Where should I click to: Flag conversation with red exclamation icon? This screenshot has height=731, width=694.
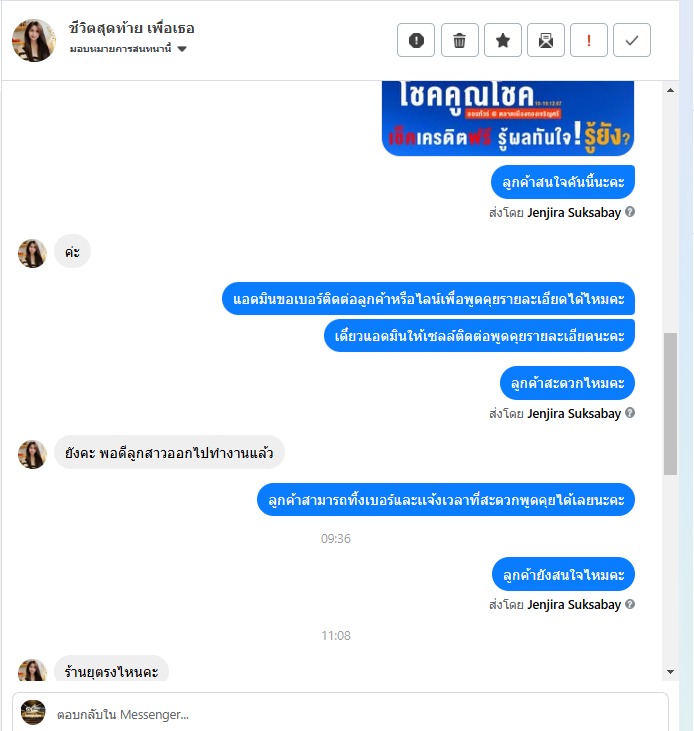(589, 40)
